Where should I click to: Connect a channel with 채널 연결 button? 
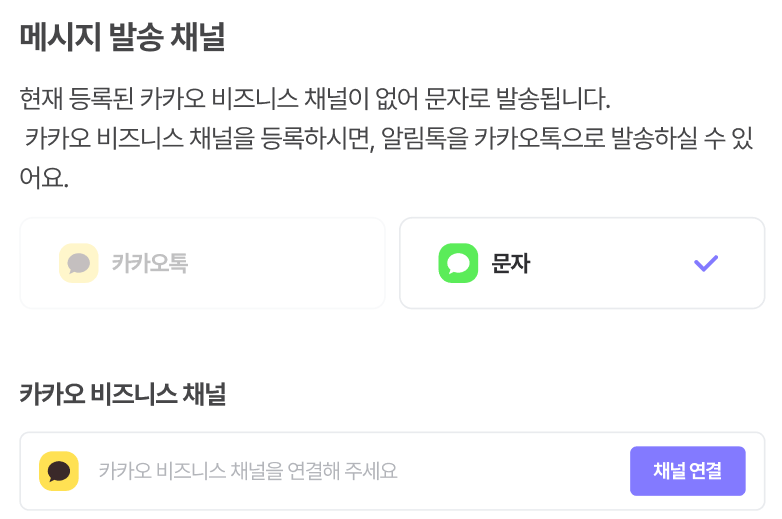[688, 471]
